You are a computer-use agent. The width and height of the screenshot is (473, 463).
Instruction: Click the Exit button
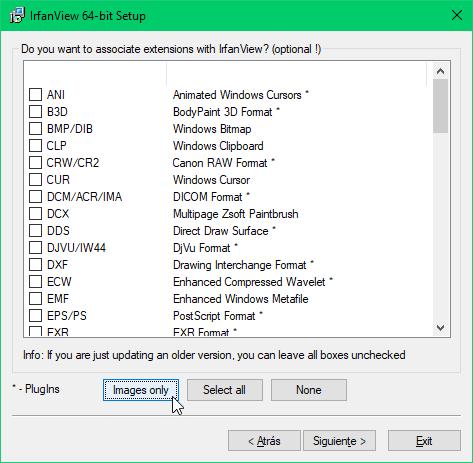(x=424, y=441)
